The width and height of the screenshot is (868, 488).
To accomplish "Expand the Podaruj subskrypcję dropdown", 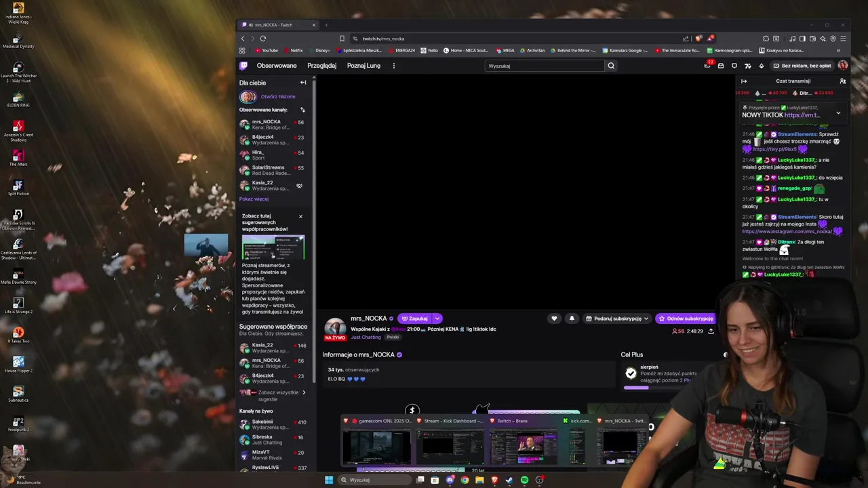I will [646, 319].
